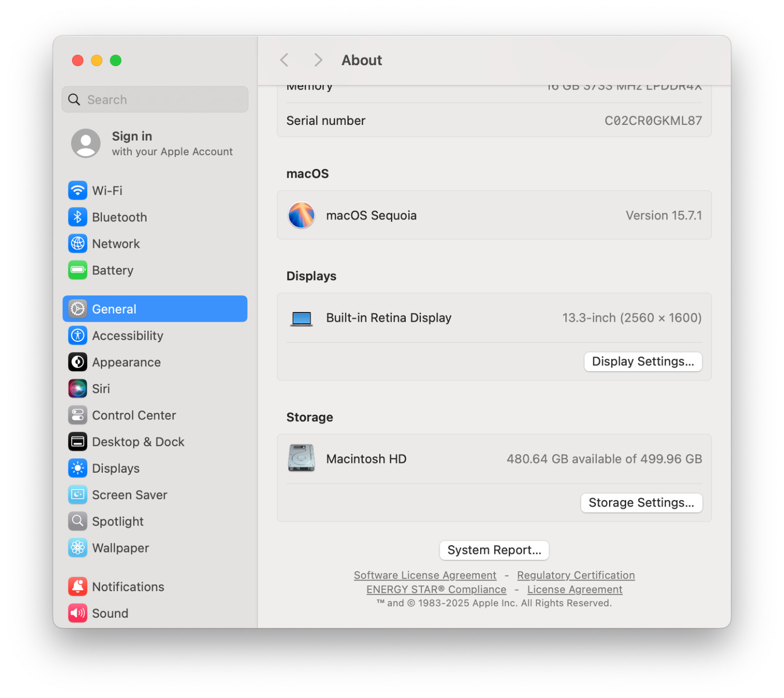Open Desktop & Dock settings
Screen dimensions: 784x698
155,441
